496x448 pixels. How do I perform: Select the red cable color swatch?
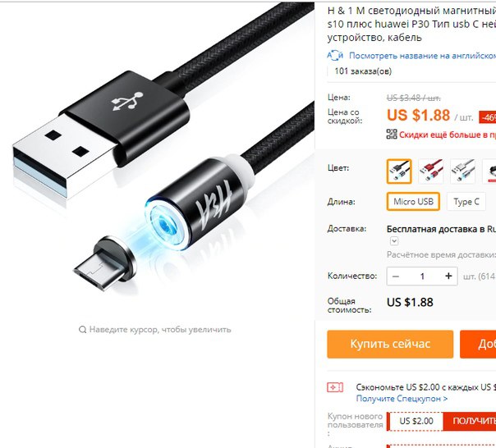tap(430, 171)
